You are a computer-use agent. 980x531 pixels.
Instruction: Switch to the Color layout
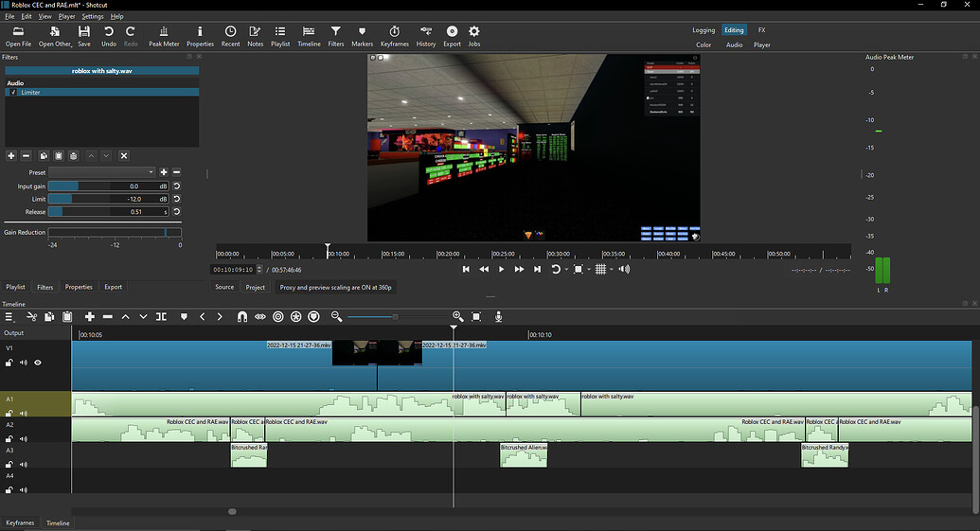(704, 45)
